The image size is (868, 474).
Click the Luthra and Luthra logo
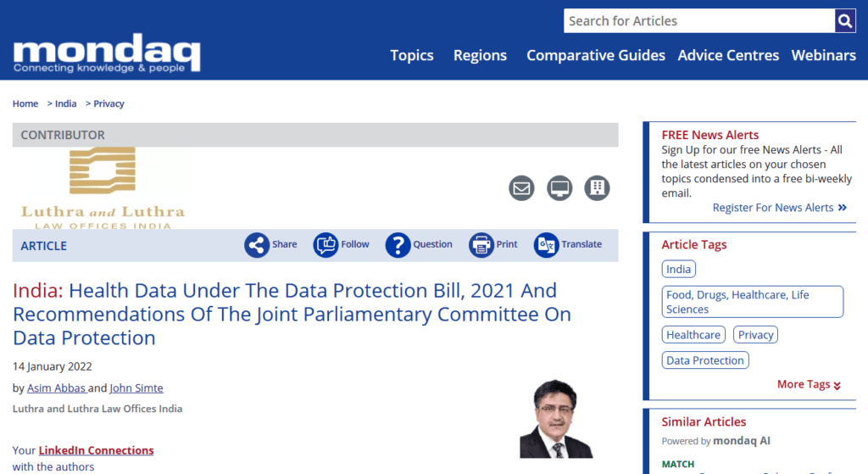pos(103,188)
